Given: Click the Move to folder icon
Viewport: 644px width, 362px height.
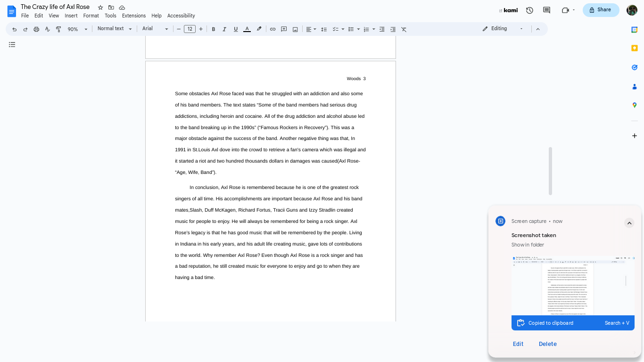Looking at the screenshot, I should click(111, 8).
